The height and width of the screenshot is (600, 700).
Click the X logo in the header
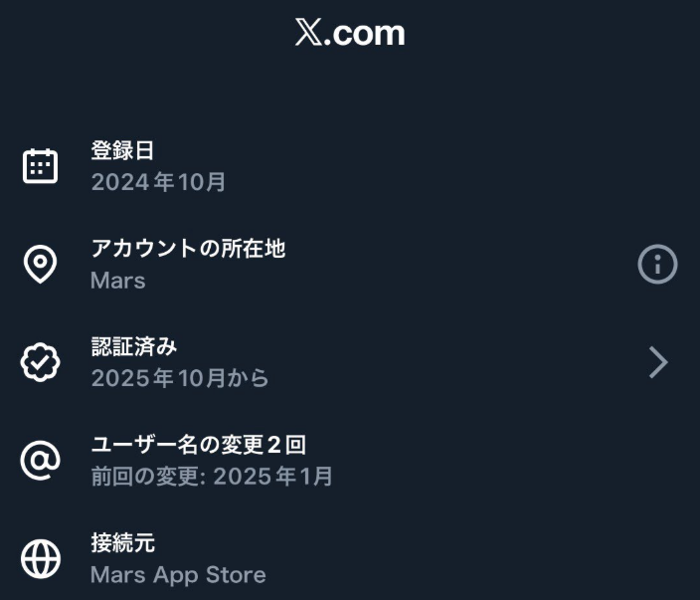pyautogui.click(x=307, y=33)
